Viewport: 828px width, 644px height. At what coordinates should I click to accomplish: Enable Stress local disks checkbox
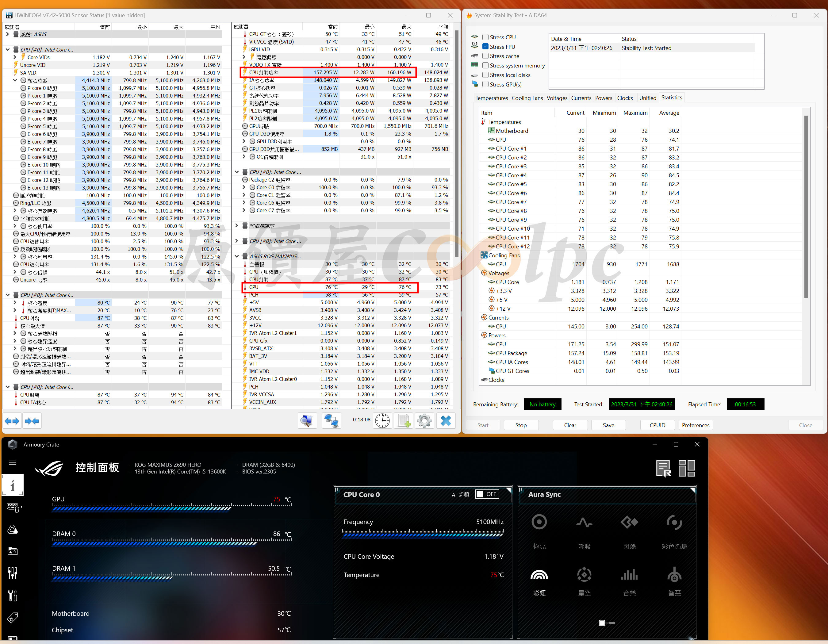(485, 75)
